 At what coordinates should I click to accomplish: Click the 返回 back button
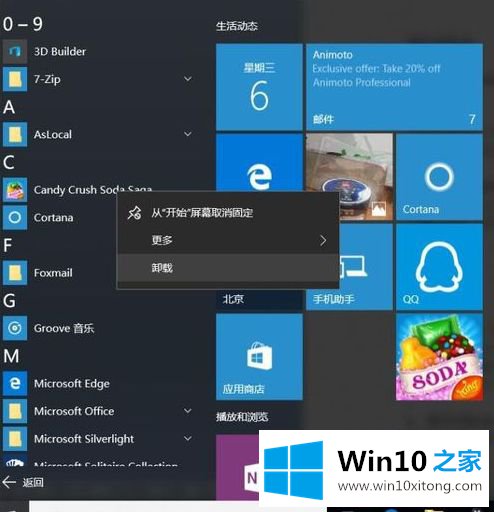[x=23, y=482]
